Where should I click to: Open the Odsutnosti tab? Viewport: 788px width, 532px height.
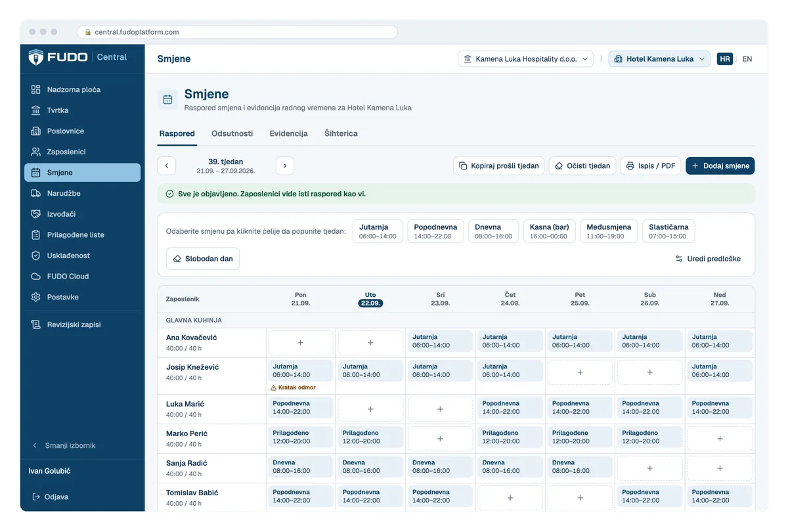pyautogui.click(x=232, y=133)
